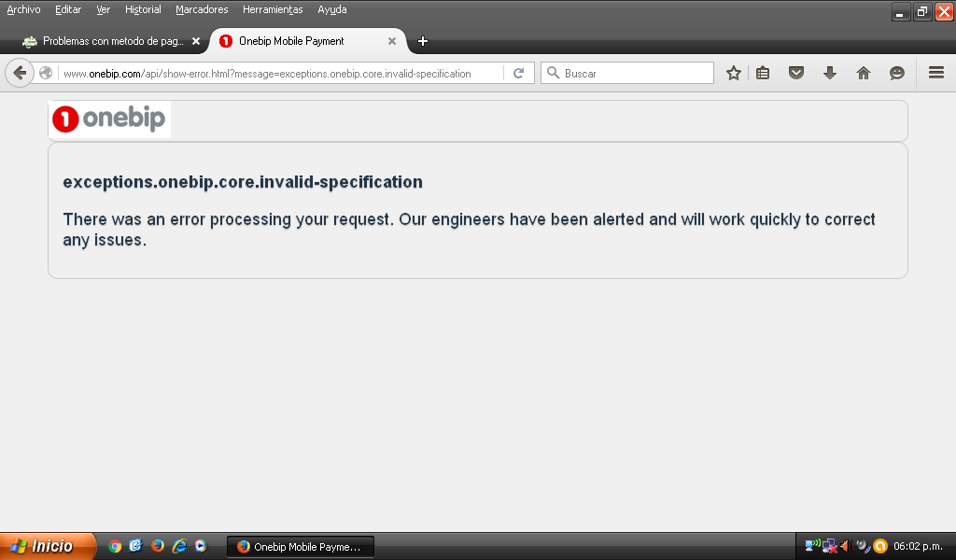This screenshot has height=560, width=956.
Task: Open the Herramientas menu
Action: click(273, 9)
